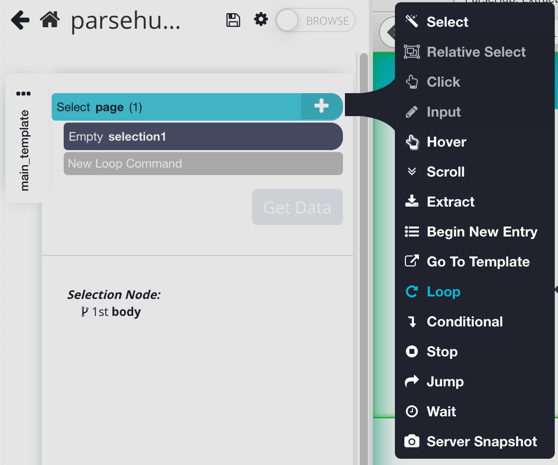Open main_template three-dots options
This screenshot has width=558, height=465.
click(23, 94)
